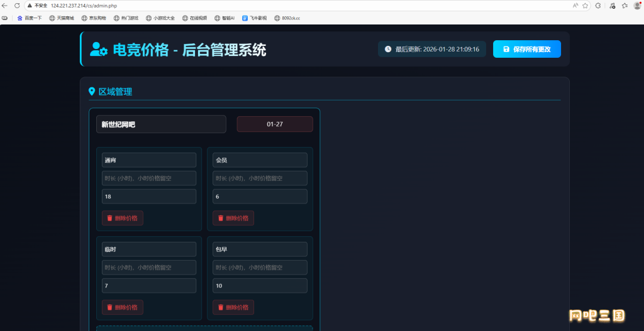Image resolution: width=644 pixels, height=331 pixels.
Task: Delete the 包早 price with 删除价格
Action: 233,307
